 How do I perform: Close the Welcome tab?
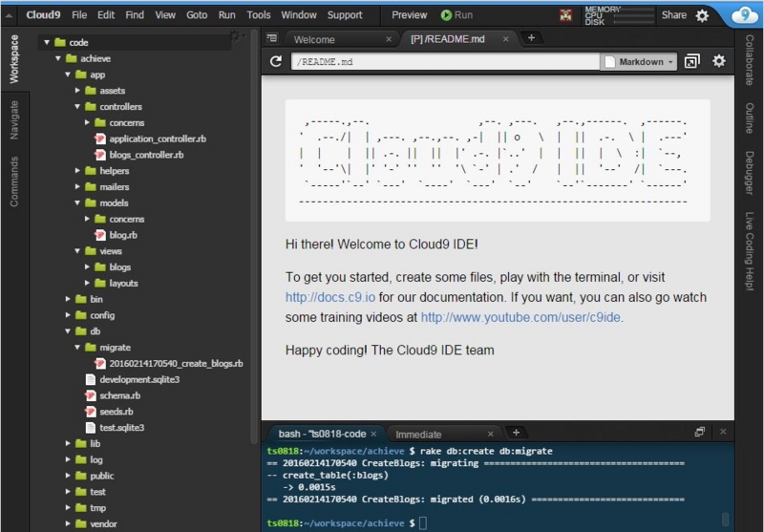pyautogui.click(x=389, y=39)
